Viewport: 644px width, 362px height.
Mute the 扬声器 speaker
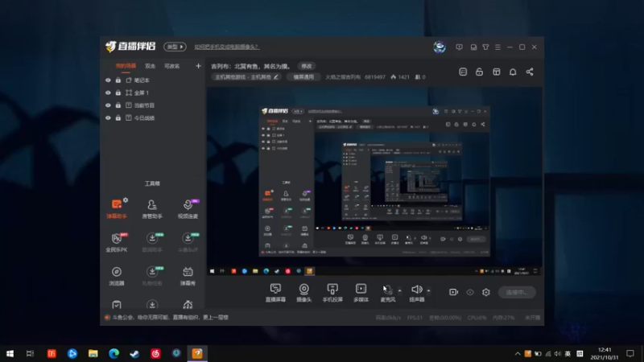click(x=416, y=293)
